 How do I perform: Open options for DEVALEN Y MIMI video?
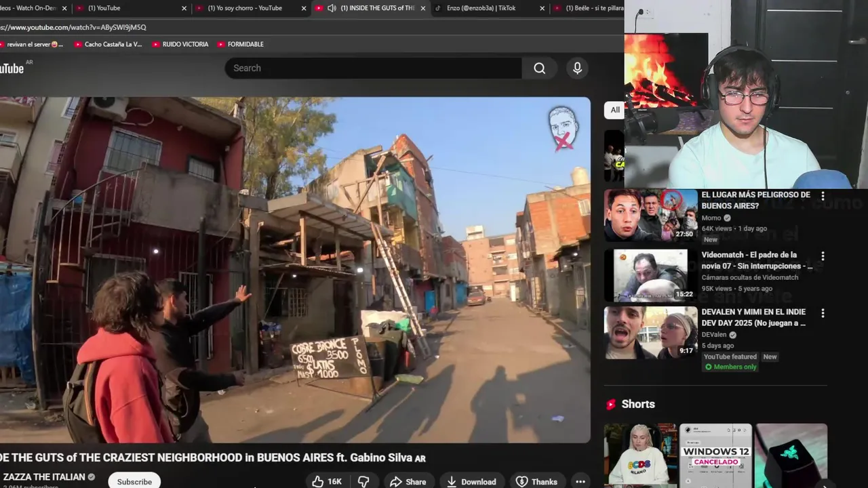823,313
